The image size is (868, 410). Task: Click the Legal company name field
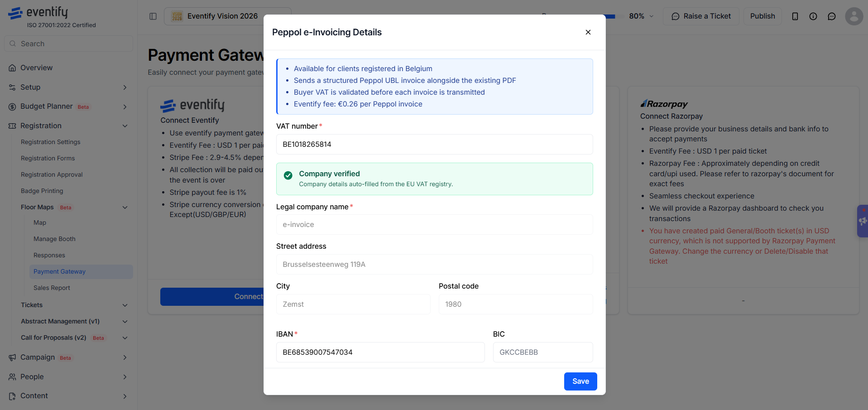434,225
